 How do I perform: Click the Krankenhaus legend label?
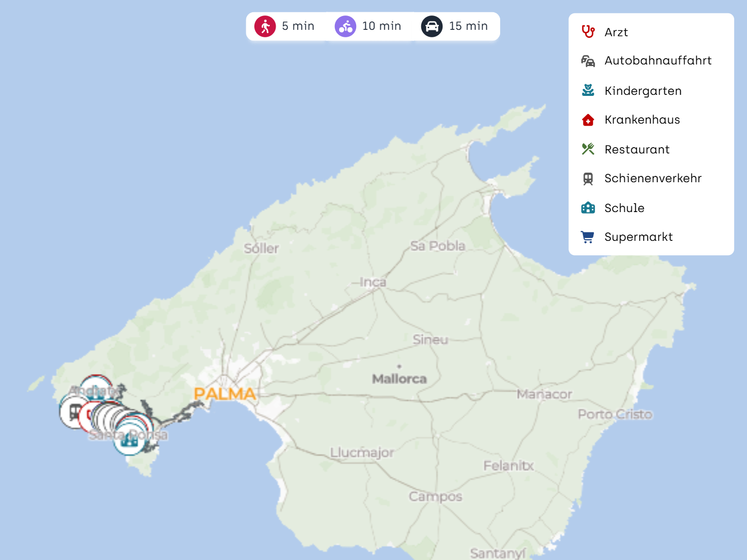(642, 120)
